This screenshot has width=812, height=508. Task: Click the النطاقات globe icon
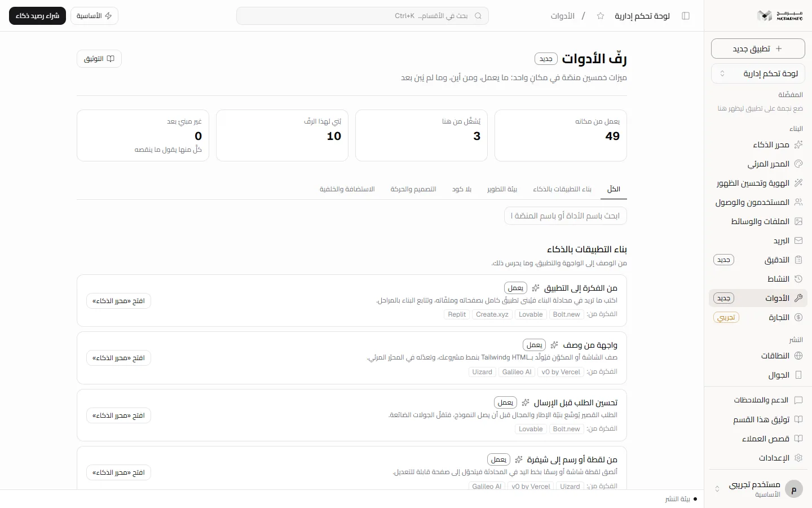coord(798,356)
